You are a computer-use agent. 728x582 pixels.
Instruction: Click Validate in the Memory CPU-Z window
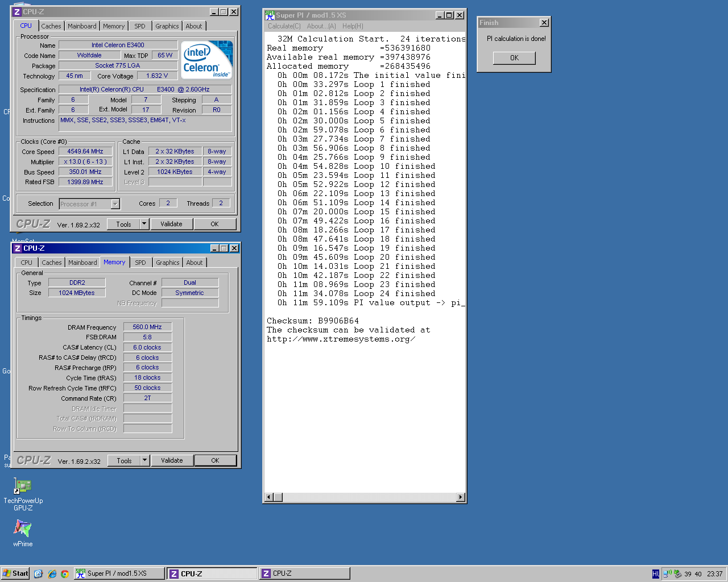(x=172, y=460)
